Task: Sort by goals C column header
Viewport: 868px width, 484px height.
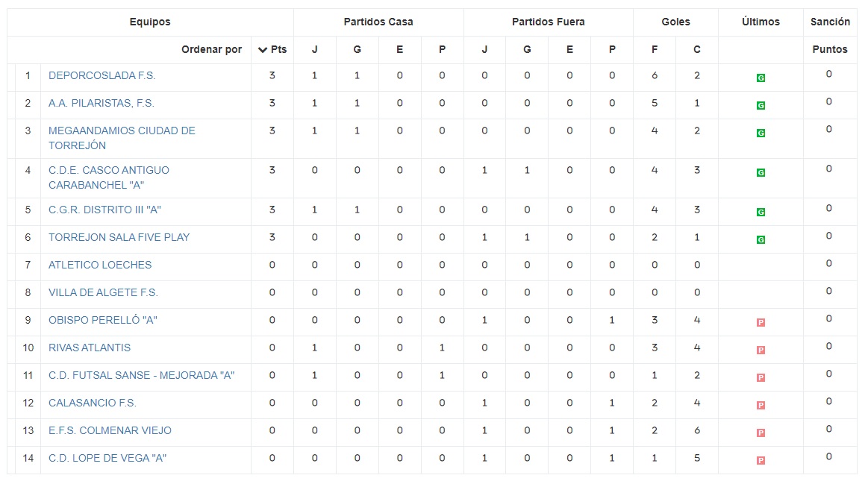Action: coord(697,50)
